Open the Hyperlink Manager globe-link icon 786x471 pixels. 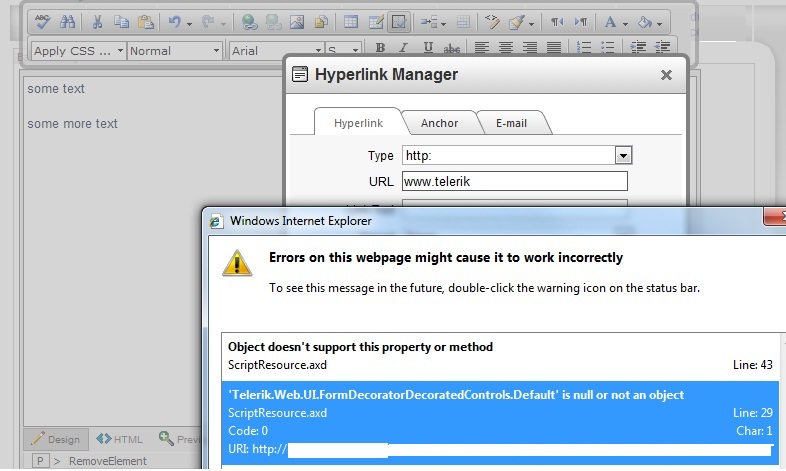pyautogui.click(x=249, y=22)
